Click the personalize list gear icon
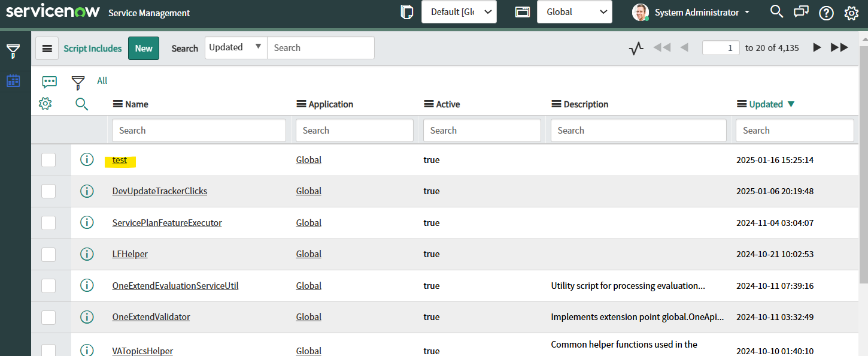This screenshot has height=356, width=868. tap(45, 103)
